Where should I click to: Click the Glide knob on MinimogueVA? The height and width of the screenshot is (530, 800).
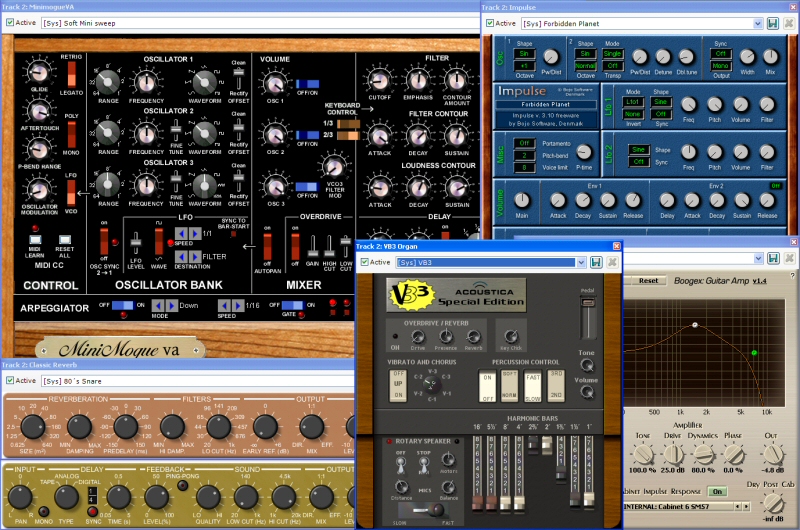tap(39, 72)
